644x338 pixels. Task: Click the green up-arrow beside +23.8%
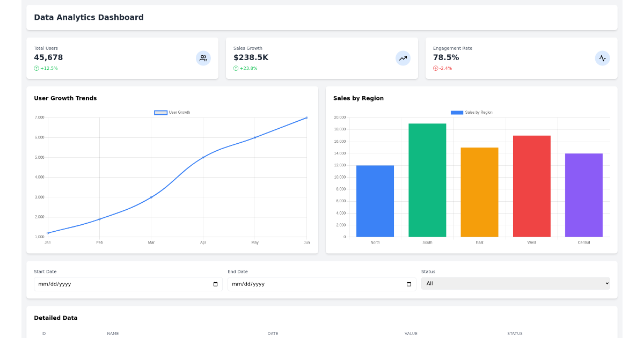pyautogui.click(x=236, y=68)
